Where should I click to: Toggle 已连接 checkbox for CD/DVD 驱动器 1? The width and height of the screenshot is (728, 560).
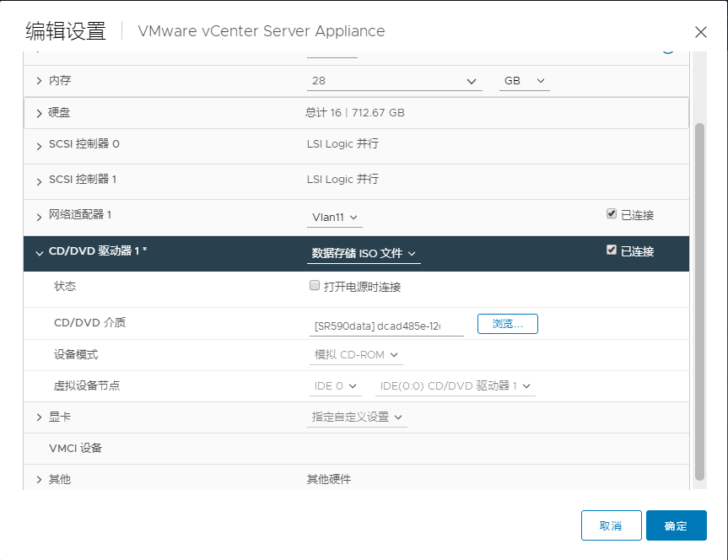(x=612, y=250)
